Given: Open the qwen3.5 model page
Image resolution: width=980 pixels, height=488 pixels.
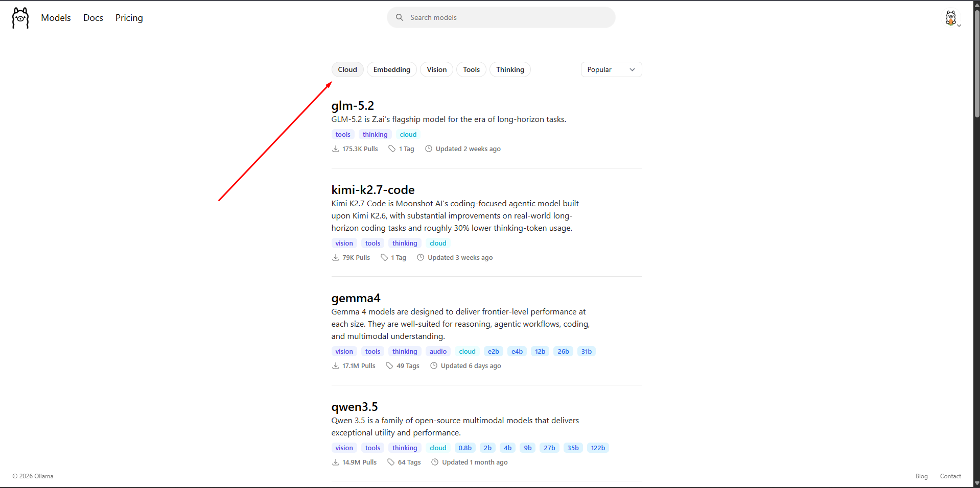Looking at the screenshot, I should point(355,407).
